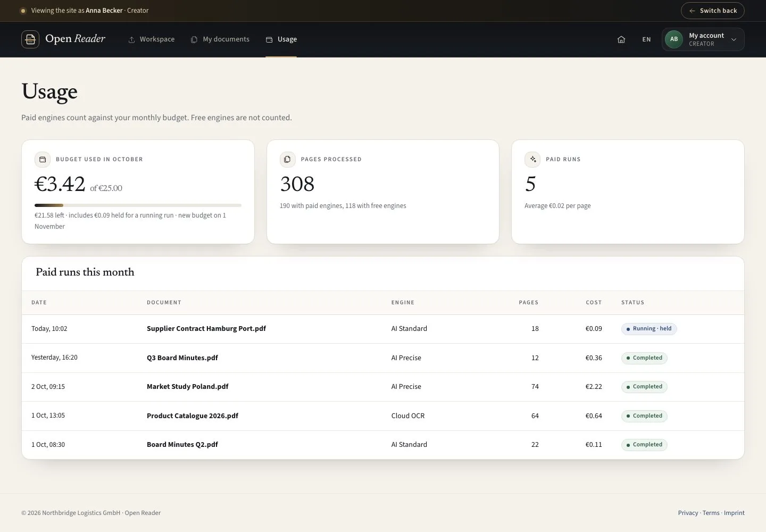766x532 pixels.
Task: Open Q3 Board Minutes.pdf document
Action: coord(182,358)
